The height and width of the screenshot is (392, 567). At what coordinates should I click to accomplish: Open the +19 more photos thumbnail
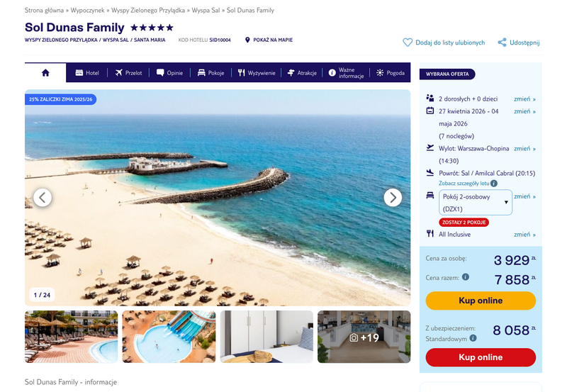[x=364, y=337]
